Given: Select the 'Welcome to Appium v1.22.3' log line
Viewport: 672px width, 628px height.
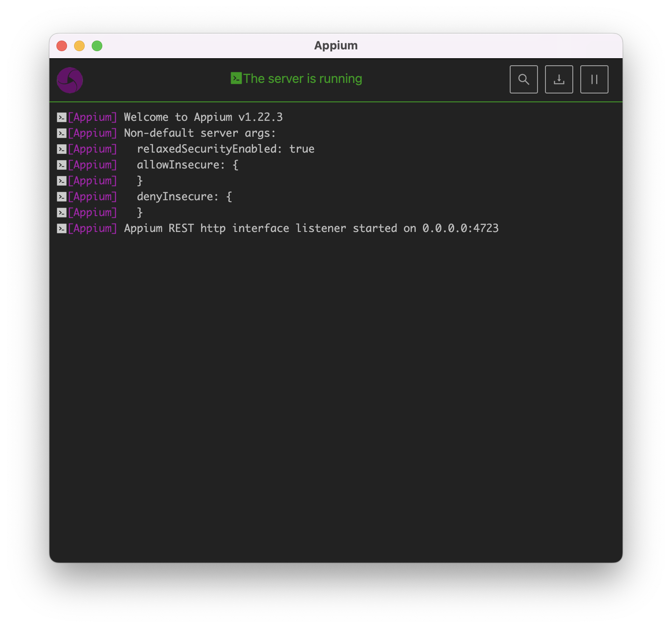Looking at the screenshot, I should point(203,117).
